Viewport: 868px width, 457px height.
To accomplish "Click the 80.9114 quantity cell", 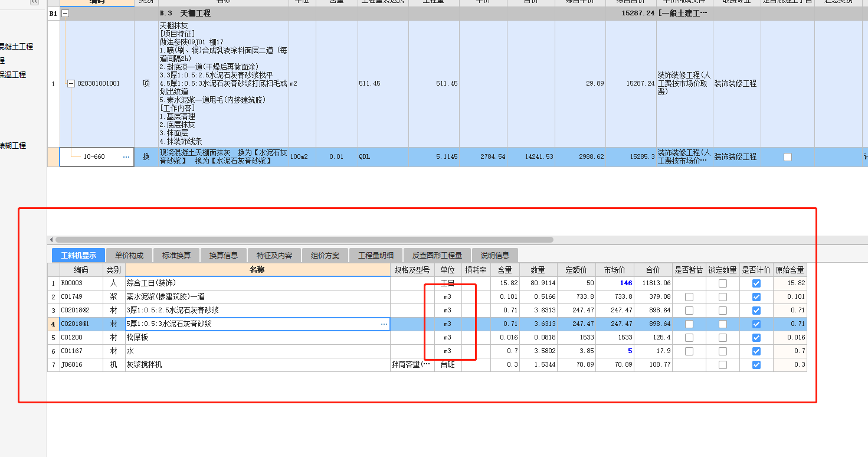I will 538,283.
